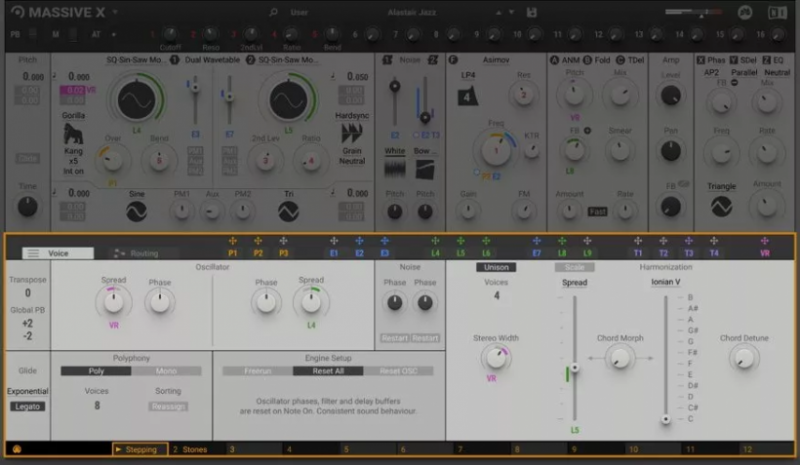The image size is (800, 465).
Task: Click the Tri waveform icon for PM oscillator
Action: click(288, 211)
